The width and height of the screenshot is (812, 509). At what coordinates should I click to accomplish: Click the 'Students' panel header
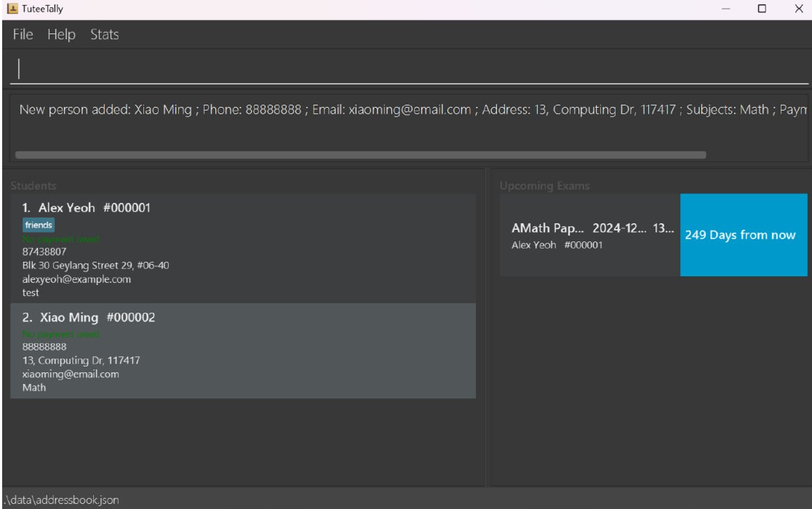point(33,185)
